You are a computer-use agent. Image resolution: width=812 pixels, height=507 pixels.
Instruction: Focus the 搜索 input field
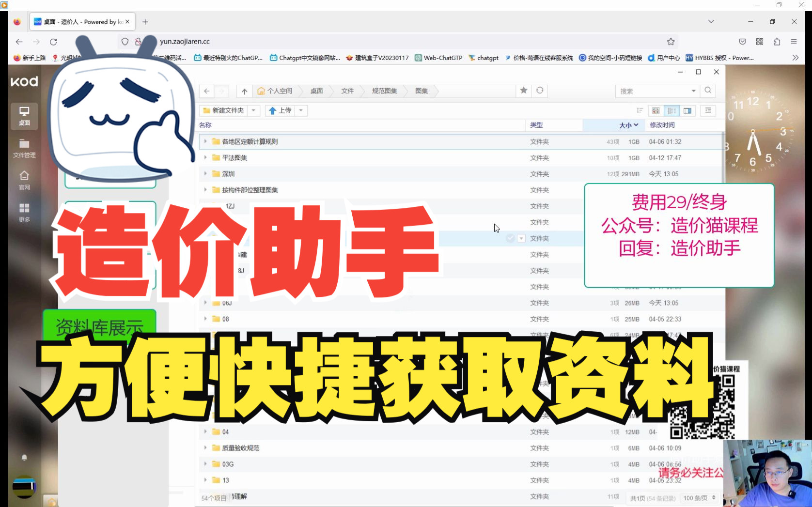coord(652,91)
